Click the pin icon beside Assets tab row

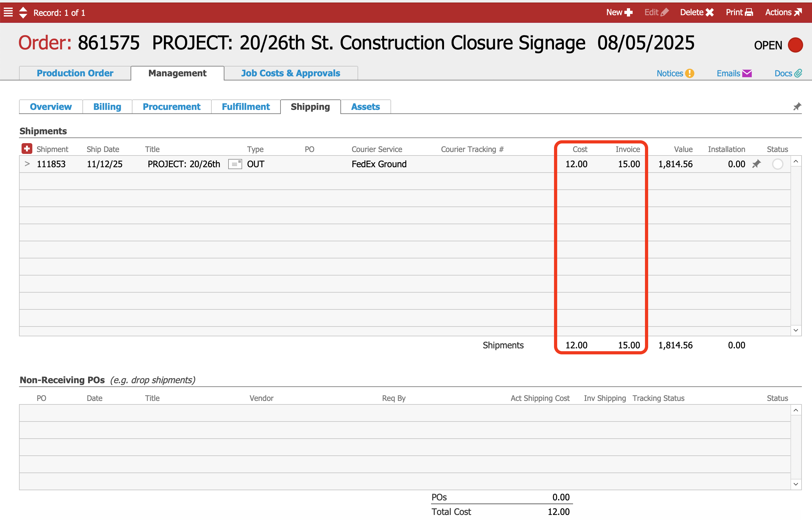tap(797, 107)
